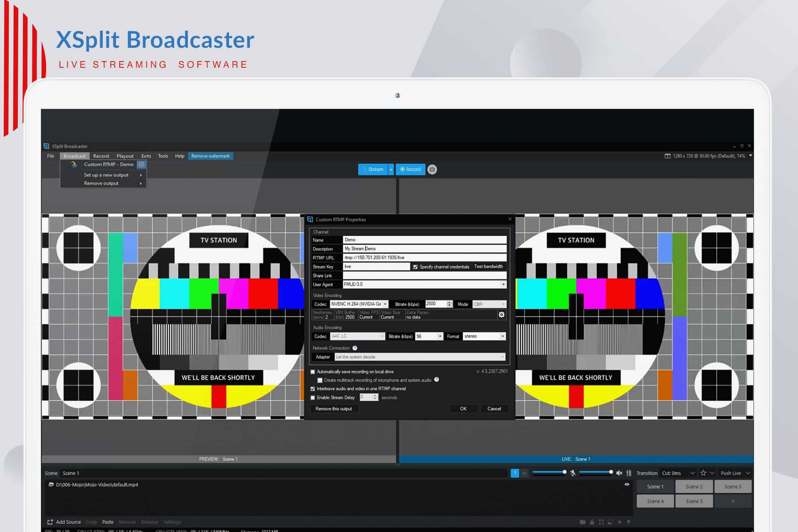Click the Add Source plus icon
Screen dimensions: 798x532
click(50, 522)
